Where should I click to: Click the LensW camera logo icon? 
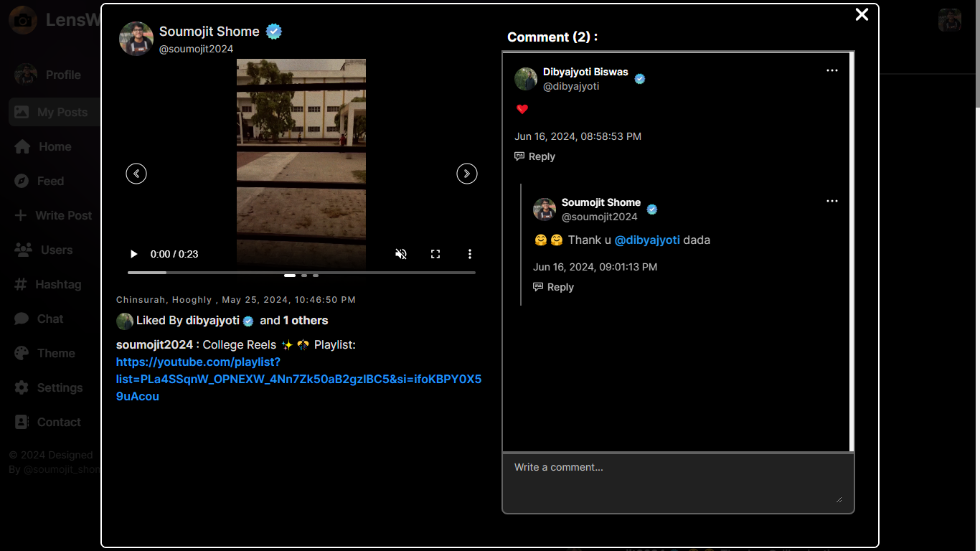23,20
